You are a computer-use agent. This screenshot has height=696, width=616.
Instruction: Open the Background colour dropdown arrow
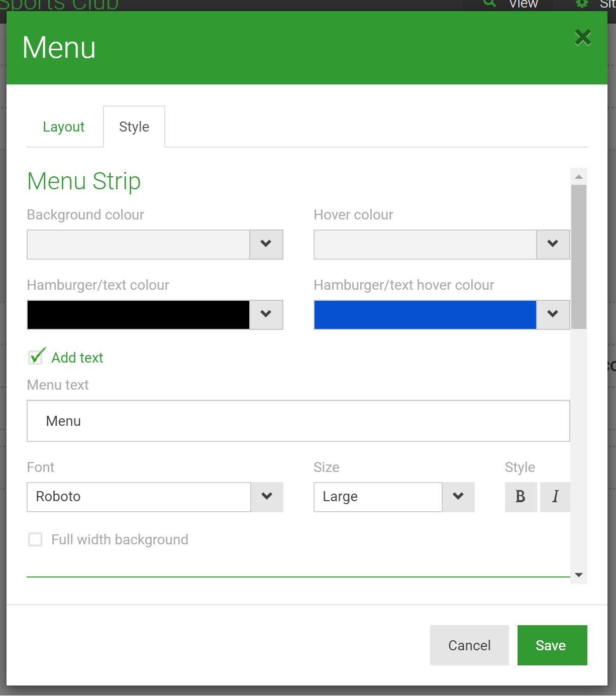[266, 245]
